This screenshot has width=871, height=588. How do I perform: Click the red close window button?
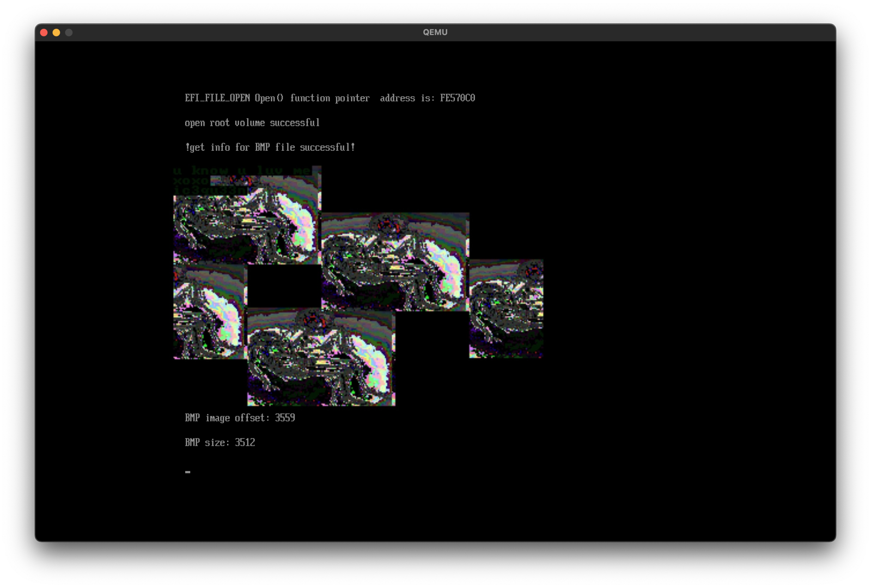[44, 33]
